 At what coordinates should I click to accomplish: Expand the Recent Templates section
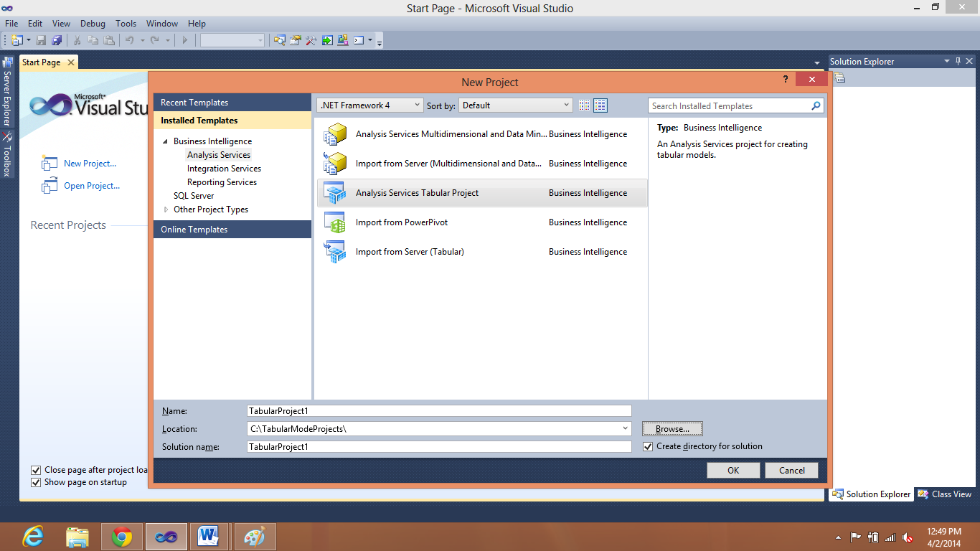pos(232,103)
